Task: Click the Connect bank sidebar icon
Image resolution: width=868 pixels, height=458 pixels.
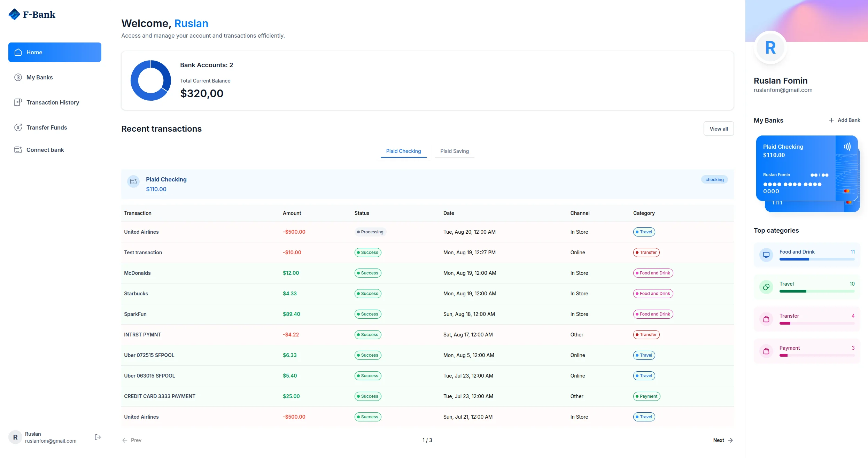Action: pos(18,150)
